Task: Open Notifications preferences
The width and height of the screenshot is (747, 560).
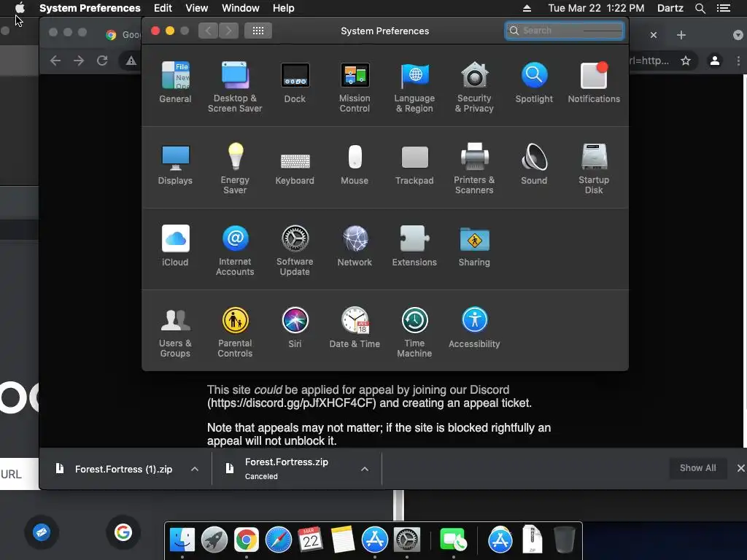Action: coord(594,82)
